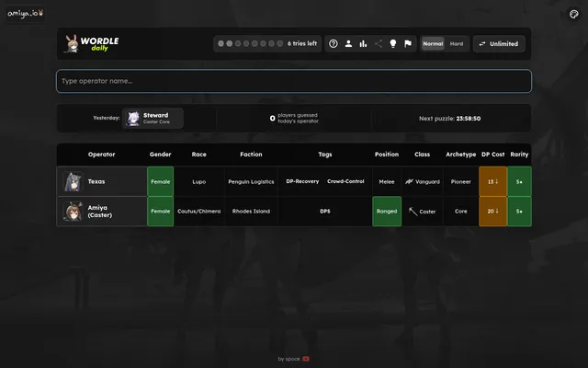Image resolution: width=588 pixels, height=368 pixels.
Task: Get a hint with lightbulb icon
Action: 393,43
